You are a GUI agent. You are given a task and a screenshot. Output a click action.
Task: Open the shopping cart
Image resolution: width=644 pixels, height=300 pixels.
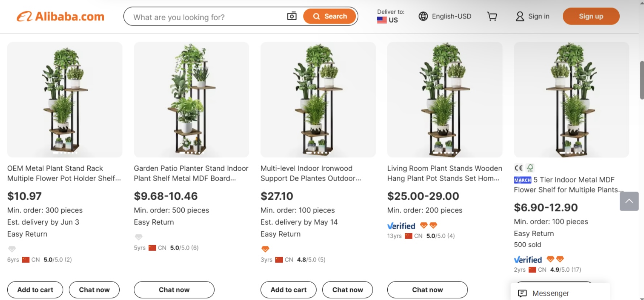click(492, 16)
